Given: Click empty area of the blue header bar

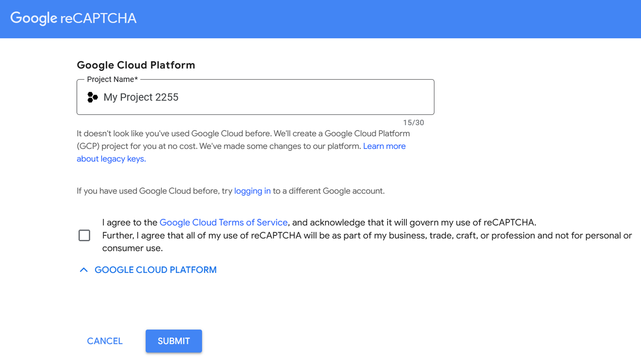Looking at the screenshot, I should 370,19.
